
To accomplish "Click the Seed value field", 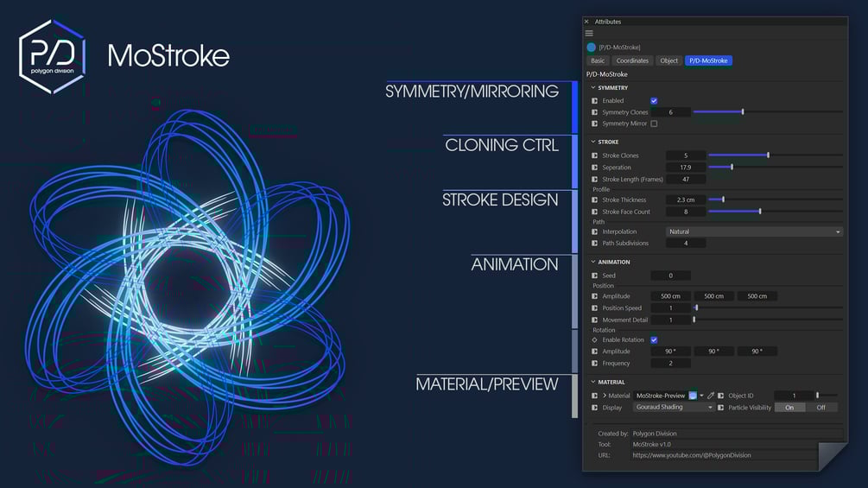I will [x=670, y=276].
